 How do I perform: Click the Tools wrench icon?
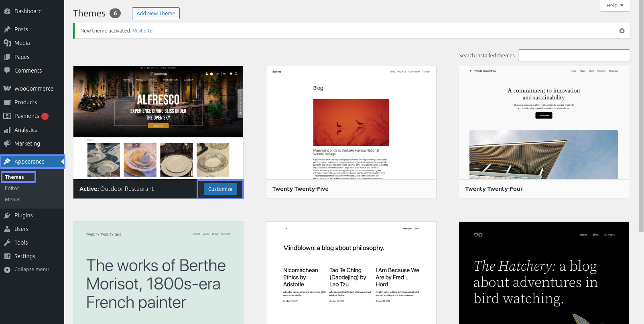tap(7, 243)
